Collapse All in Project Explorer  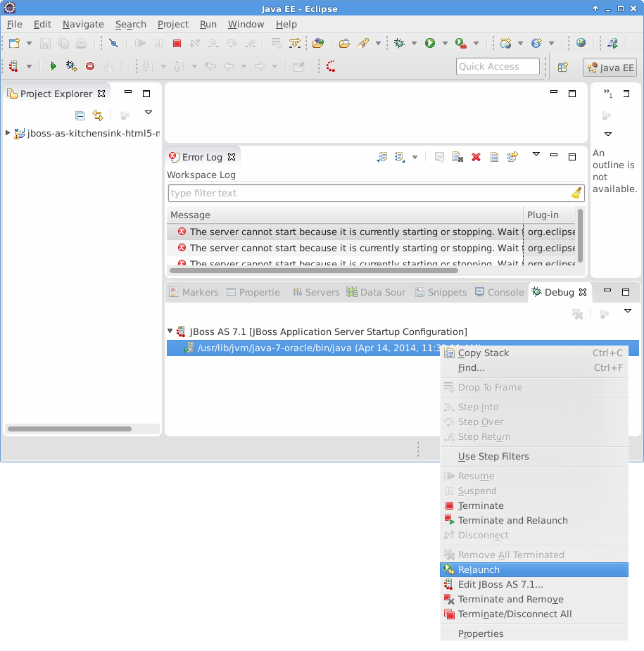(x=80, y=115)
